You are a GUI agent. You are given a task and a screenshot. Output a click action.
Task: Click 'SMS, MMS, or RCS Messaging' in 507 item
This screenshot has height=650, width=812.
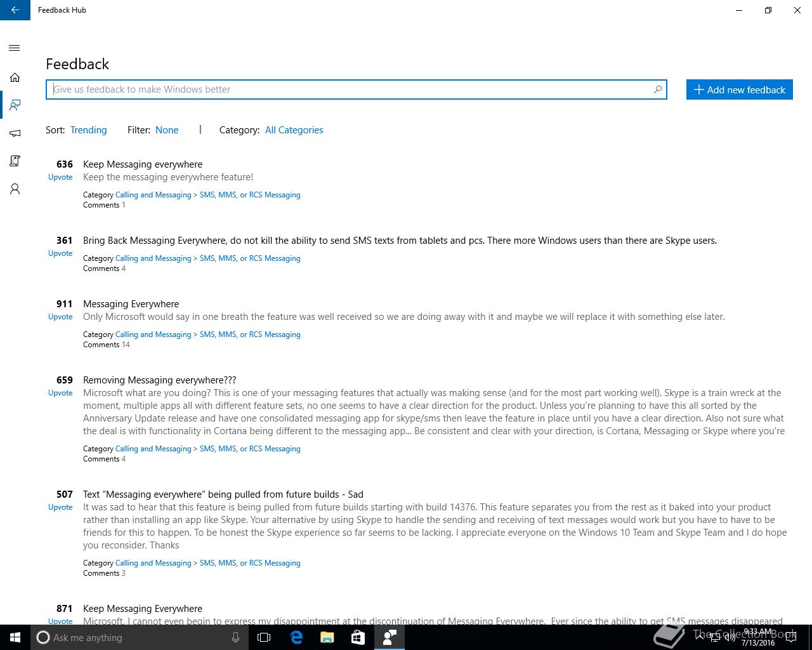click(250, 563)
